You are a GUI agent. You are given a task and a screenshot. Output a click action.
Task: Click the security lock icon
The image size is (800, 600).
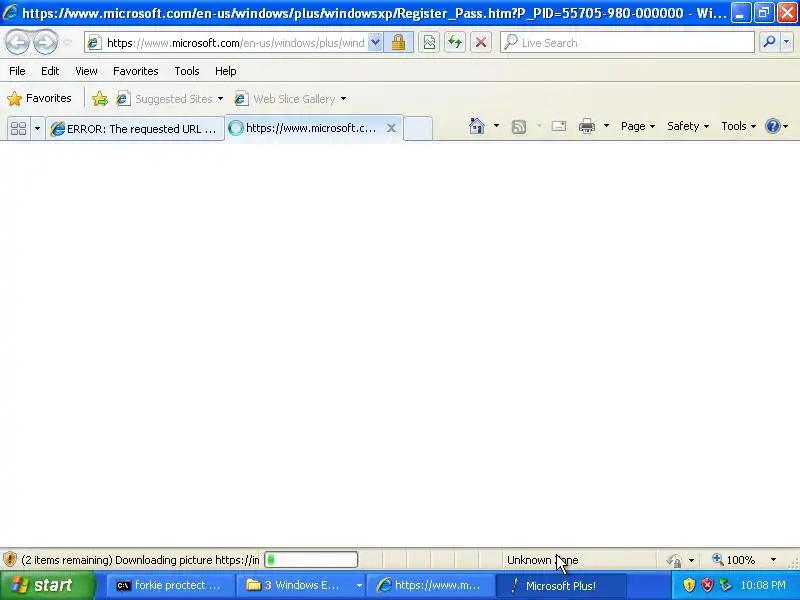point(398,43)
